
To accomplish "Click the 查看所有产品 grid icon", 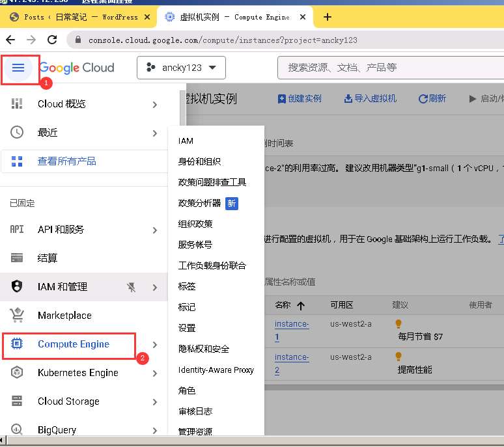I will [x=17, y=161].
